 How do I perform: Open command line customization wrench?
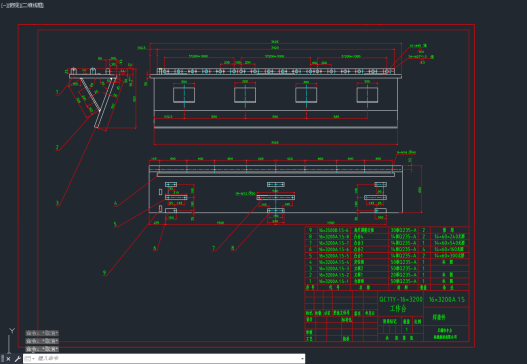(x=17, y=359)
